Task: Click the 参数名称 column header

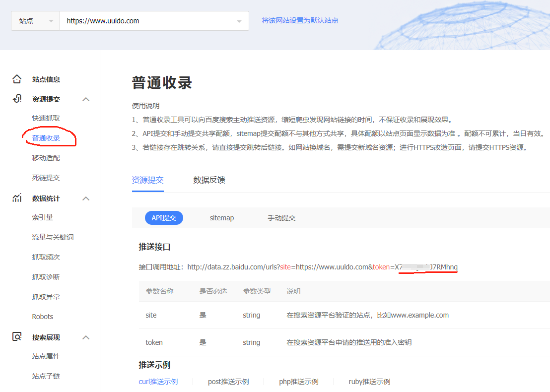Action: 160,291
